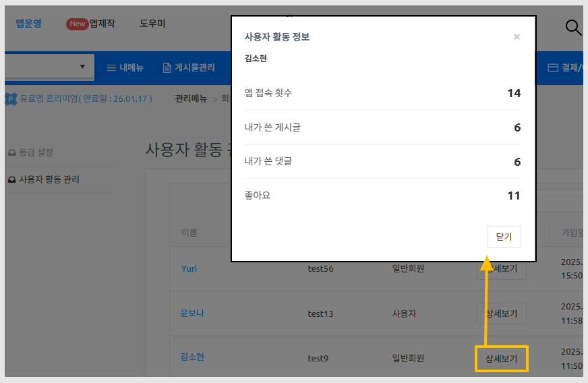Click the New badge beside 앱제작
Screen dimensions: 588x383
pos(78,24)
